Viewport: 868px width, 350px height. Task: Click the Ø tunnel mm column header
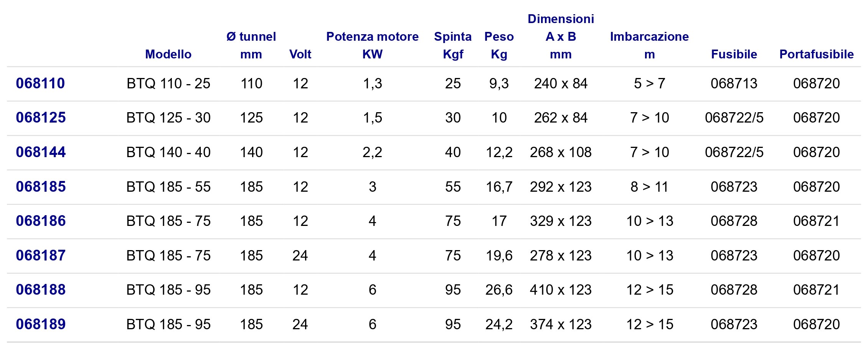point(251,45)
